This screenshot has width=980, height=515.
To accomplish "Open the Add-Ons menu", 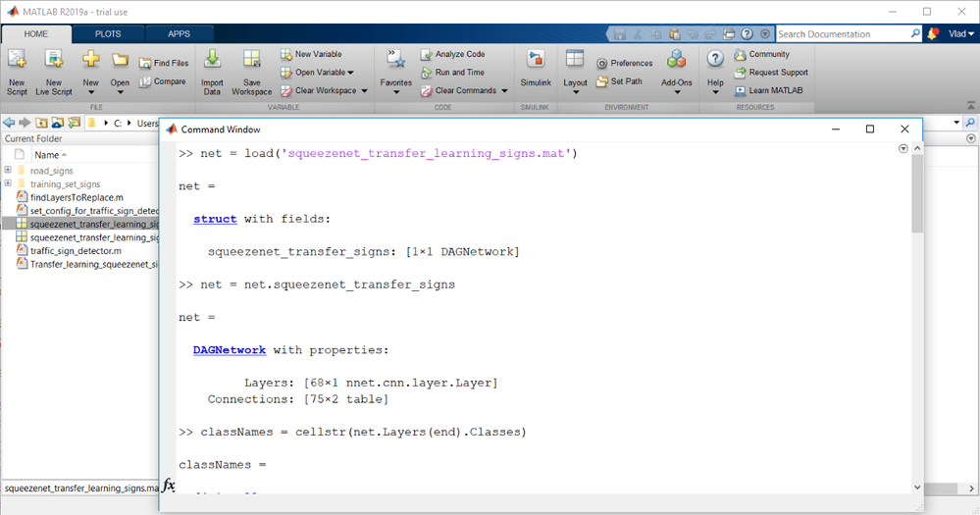I will point(676,74).
